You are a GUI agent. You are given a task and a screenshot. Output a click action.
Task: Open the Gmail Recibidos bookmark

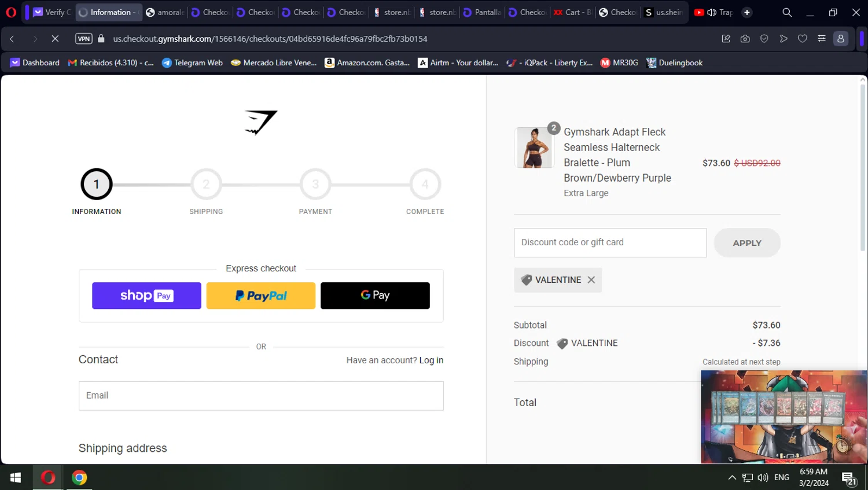click(x=111, y=62)
